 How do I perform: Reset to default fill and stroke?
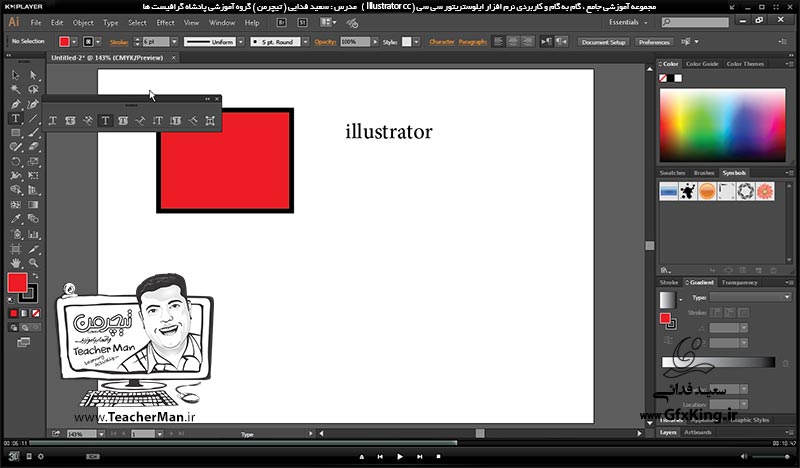(11, 301)
